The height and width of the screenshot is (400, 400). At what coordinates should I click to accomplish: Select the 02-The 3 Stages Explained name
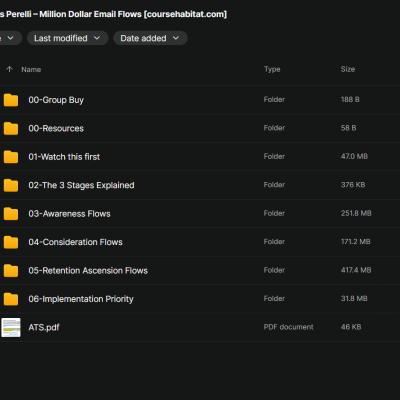81,185
